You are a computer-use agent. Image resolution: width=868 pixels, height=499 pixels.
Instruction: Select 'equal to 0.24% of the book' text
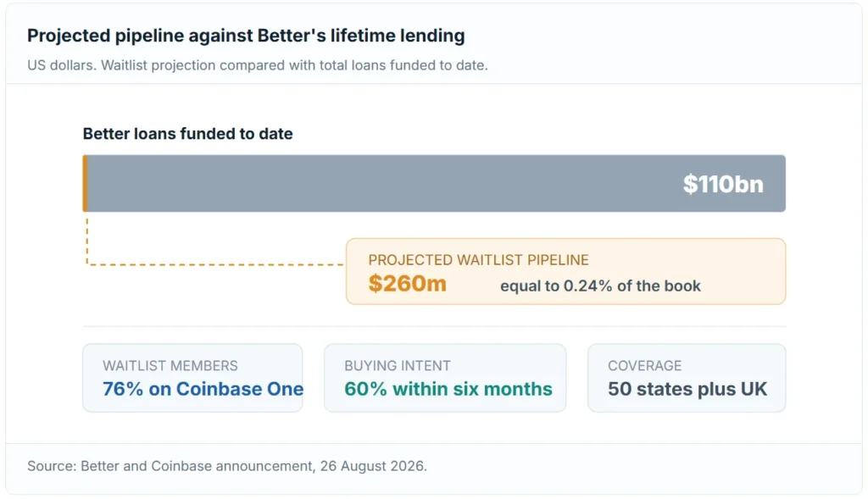click(601, 286)
